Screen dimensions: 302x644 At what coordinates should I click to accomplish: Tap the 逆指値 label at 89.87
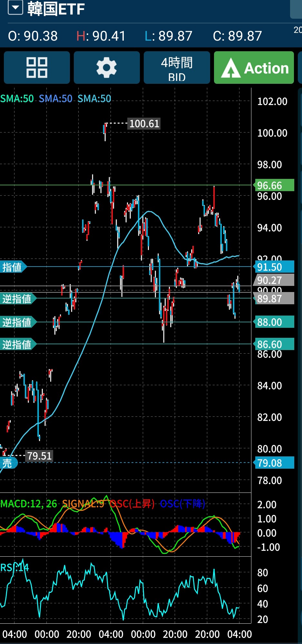pos(17,299)
